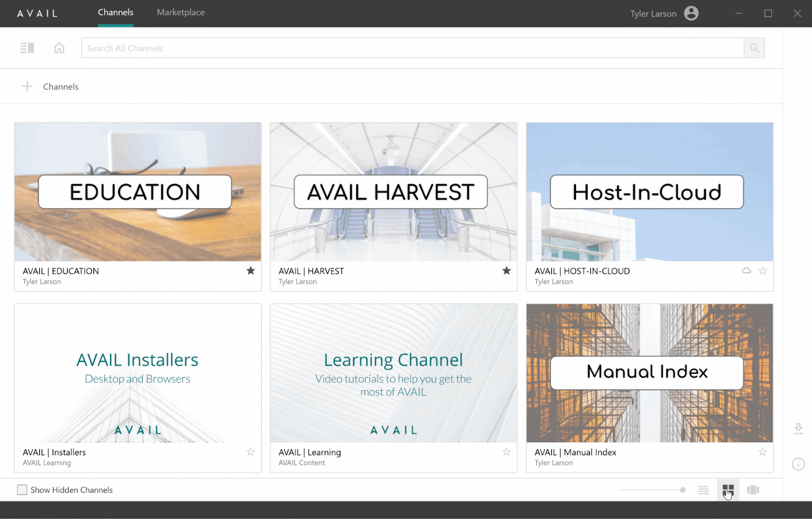Open the AVAIL HARVEST channel thumbnail

(x=394, y=192)
